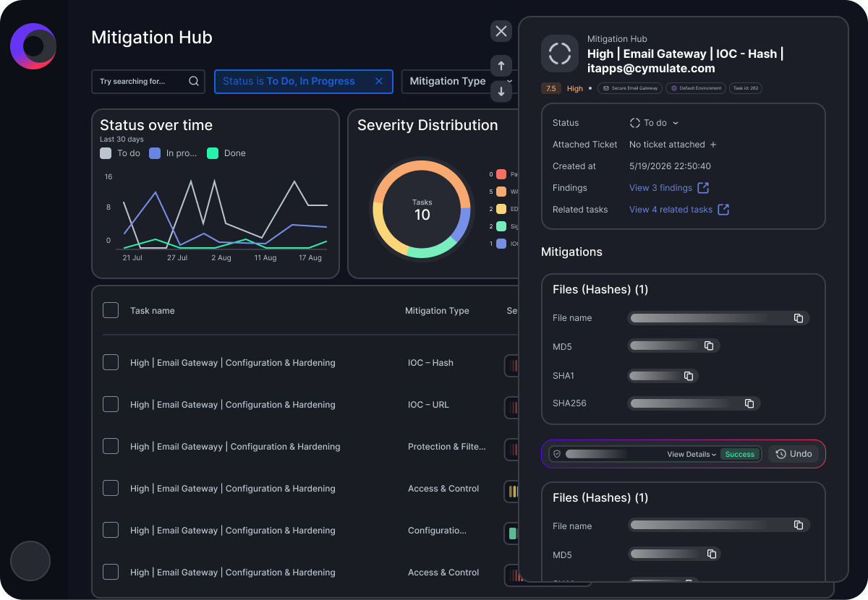This screenshot has height=600, width=868.
Task: Click the IOC – Hash cell
Action: tap(430, 363)
